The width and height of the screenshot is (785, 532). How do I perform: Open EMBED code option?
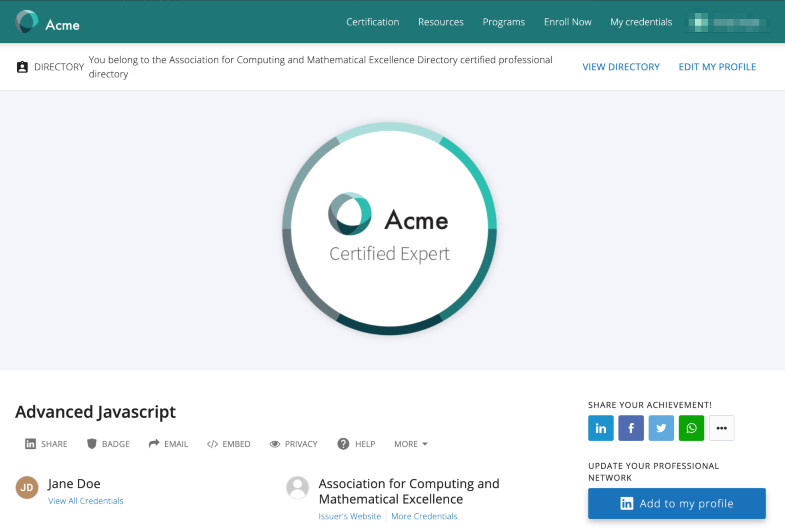(228, 444)
